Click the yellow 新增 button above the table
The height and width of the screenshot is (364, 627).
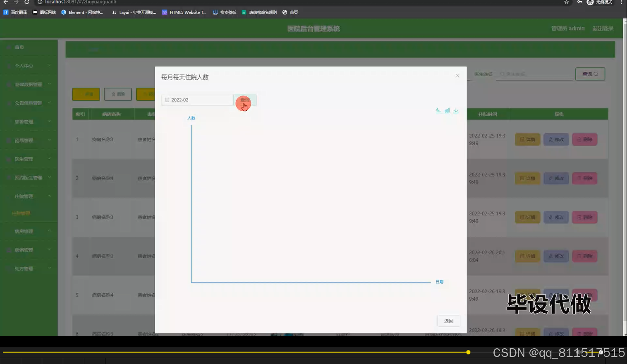coord(86,94)
